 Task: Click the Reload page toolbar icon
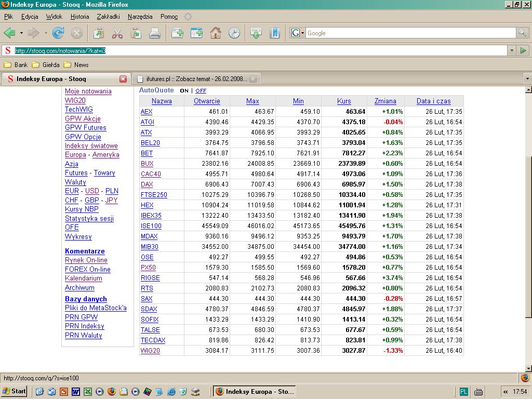(x=58, y=33)
